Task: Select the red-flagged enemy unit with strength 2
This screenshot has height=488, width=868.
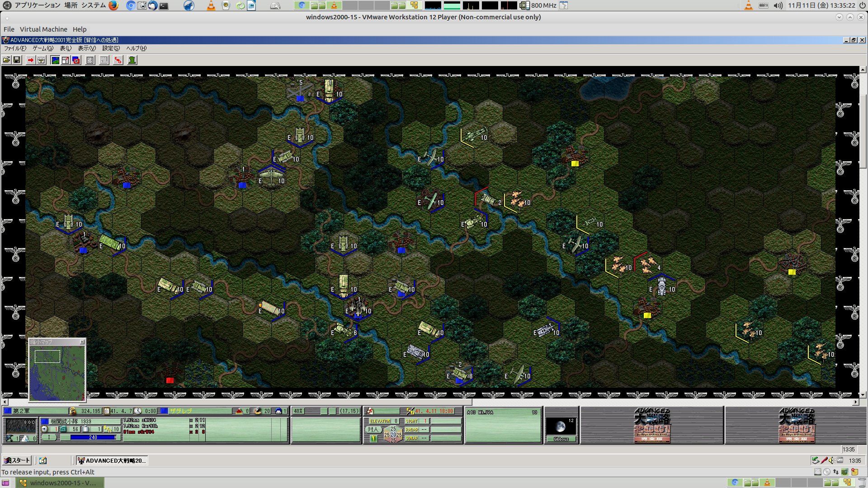Action: [x=489, y=199]
